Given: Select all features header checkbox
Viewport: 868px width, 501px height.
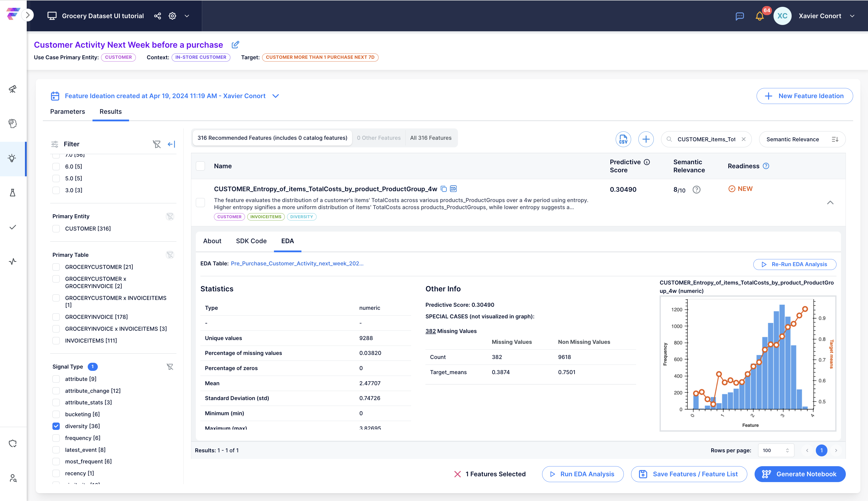Looking at the screenshot, I should tap(200, 166).
